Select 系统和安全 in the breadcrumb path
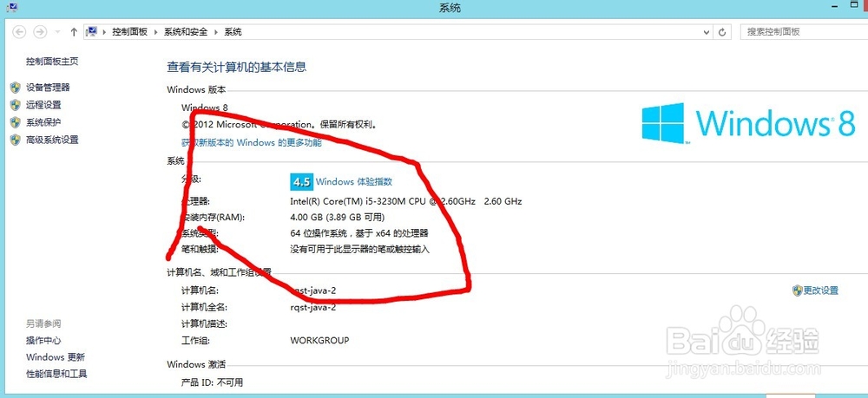Screen dimensions: 868x398 [x=186, y=32]
